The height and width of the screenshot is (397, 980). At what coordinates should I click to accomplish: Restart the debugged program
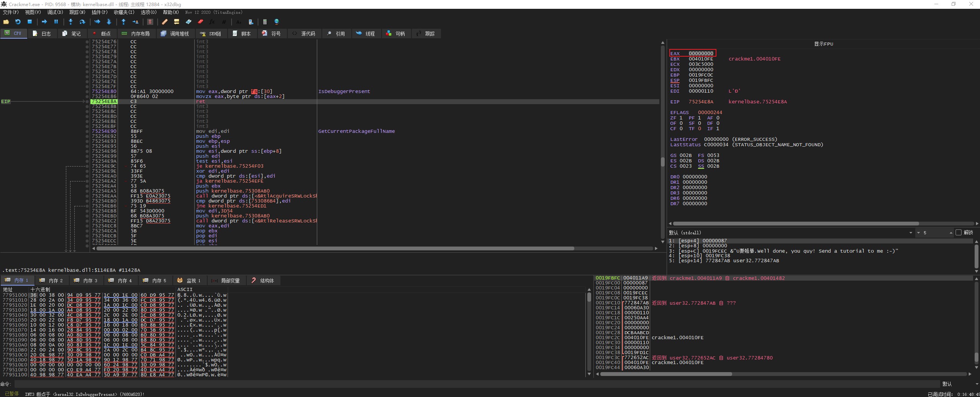[x=18, y=22]
